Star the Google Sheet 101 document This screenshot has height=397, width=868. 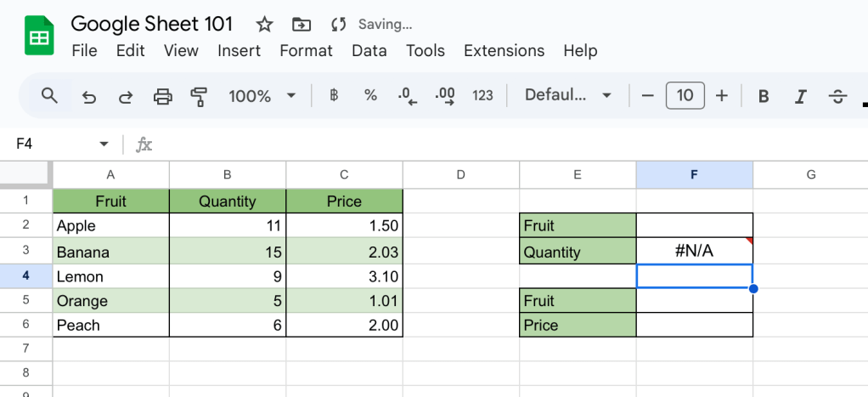(265, 24)
